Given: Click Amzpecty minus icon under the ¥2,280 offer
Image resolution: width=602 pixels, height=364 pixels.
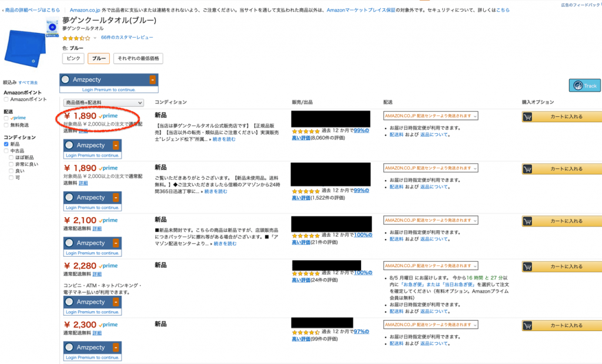Looking at the screenshot, I should [x=116, y=302].
